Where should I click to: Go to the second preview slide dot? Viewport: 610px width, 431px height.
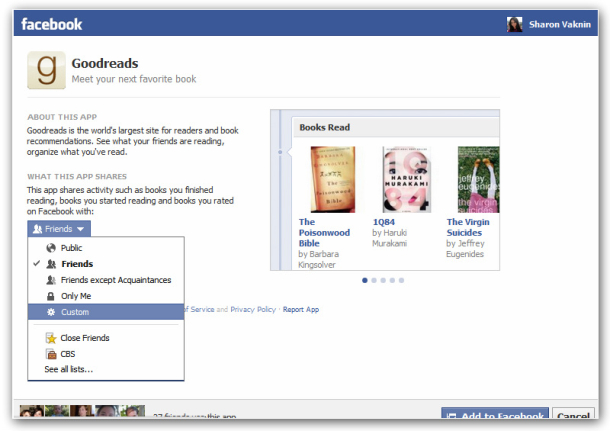point(374,280)
